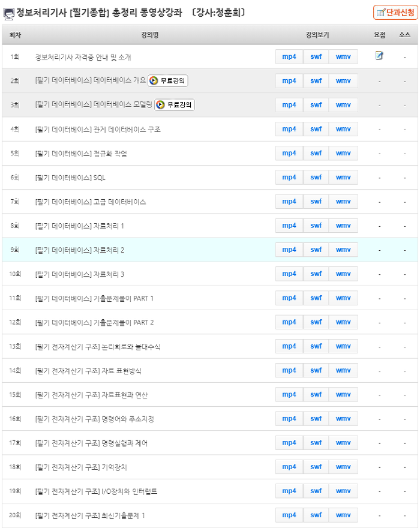
Task: Open mp4 for lecture 2회 데이터베이스 개요
Action: tap(289, 81)
